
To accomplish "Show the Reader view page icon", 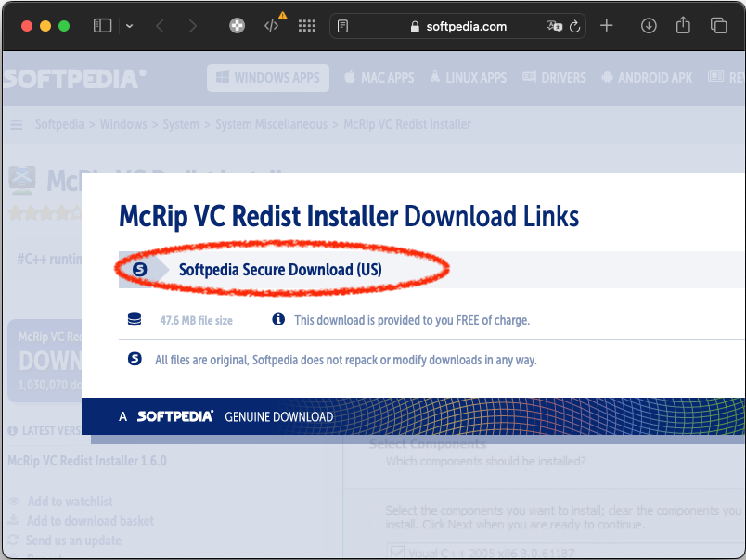I will 342,26.
